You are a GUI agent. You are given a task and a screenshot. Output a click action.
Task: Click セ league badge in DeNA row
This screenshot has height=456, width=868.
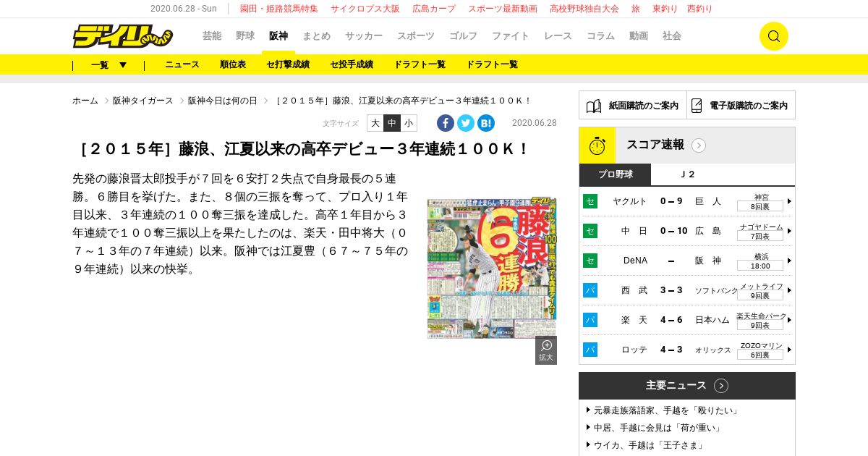pyautogui.click(x=590, y=261)
